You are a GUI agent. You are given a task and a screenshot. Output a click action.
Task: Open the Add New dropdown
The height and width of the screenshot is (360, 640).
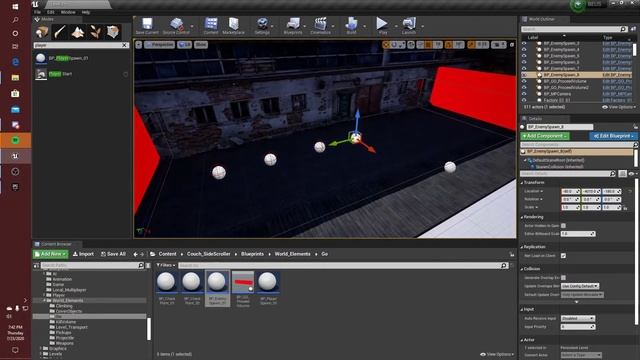[51, 254]
